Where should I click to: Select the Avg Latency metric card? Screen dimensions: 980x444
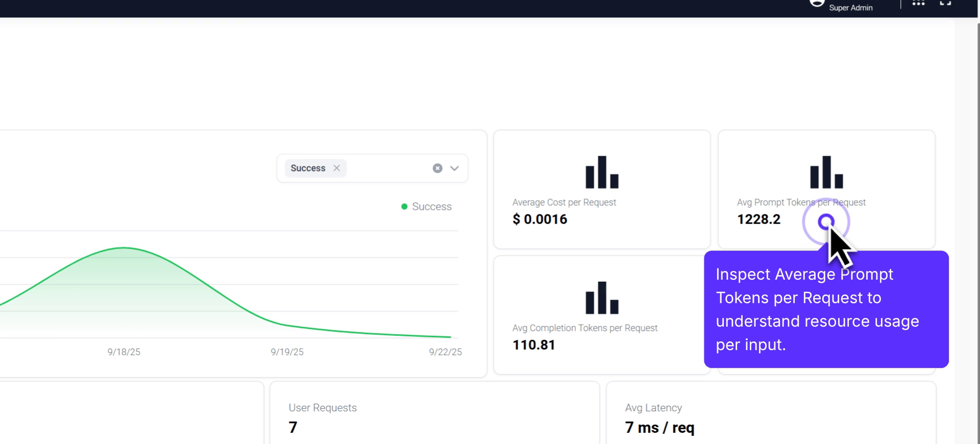click(771, 413)
